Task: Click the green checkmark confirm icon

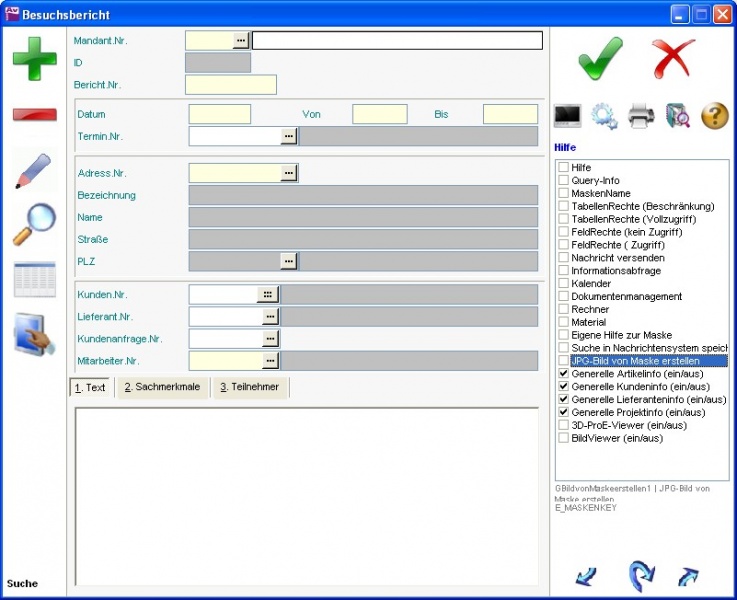Action: (x=600, y=58)
